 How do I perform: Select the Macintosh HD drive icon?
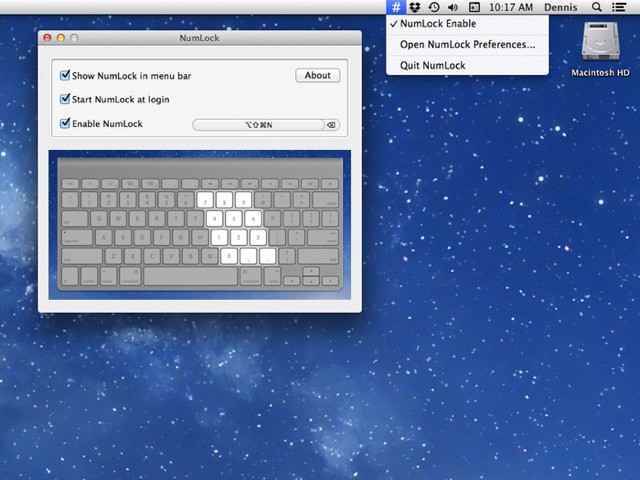pos(600,44)
